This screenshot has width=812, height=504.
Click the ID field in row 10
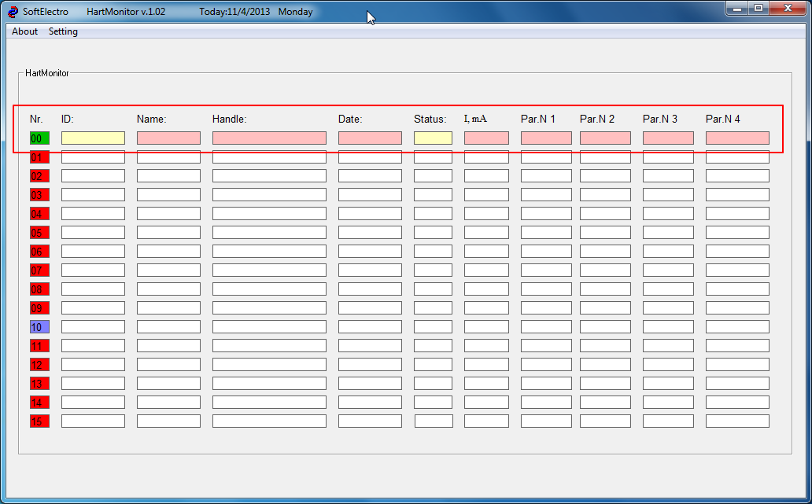[x=93, y=326]
